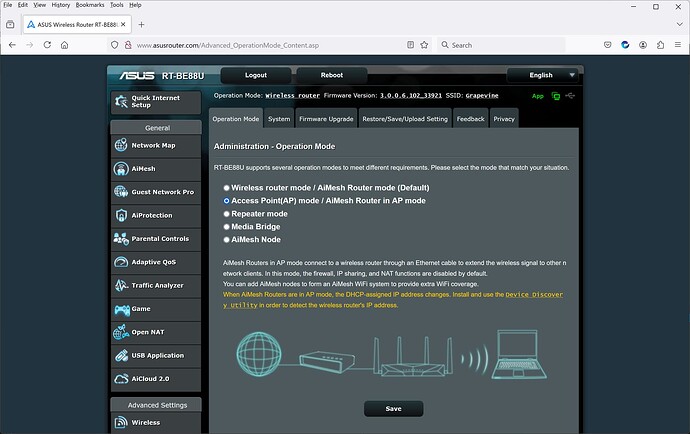This screenshot has width=690, height=434.
Task: Select Wireless router mode (Default) radio
Action: pos(226,188)
